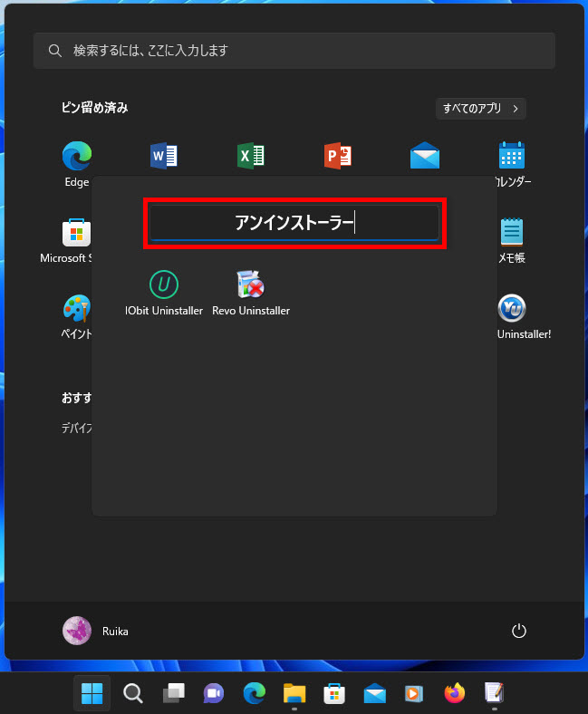Click the folder name field アンインストーラー
Viewport: 588px width, 714px height.
click(x=294, y=223)
